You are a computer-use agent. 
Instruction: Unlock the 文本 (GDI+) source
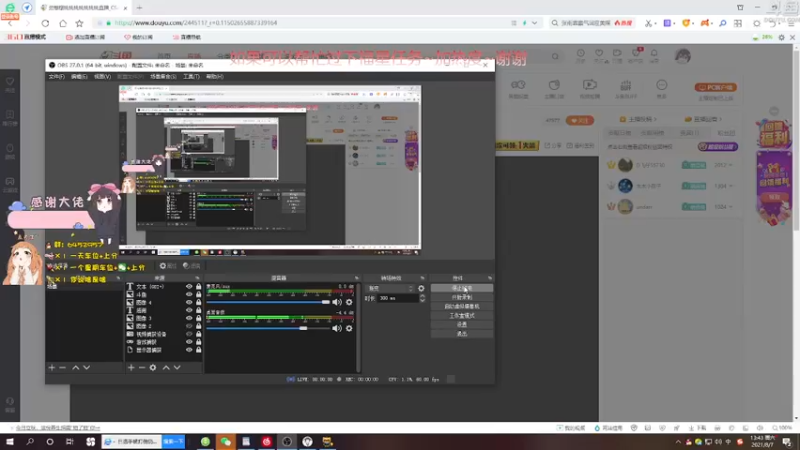point(198,287)
